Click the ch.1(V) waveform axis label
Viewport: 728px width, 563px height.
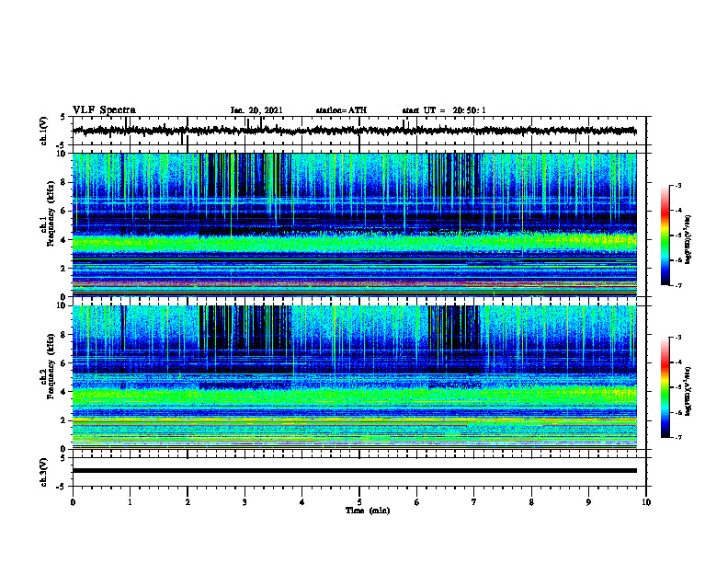coord(44,131)
